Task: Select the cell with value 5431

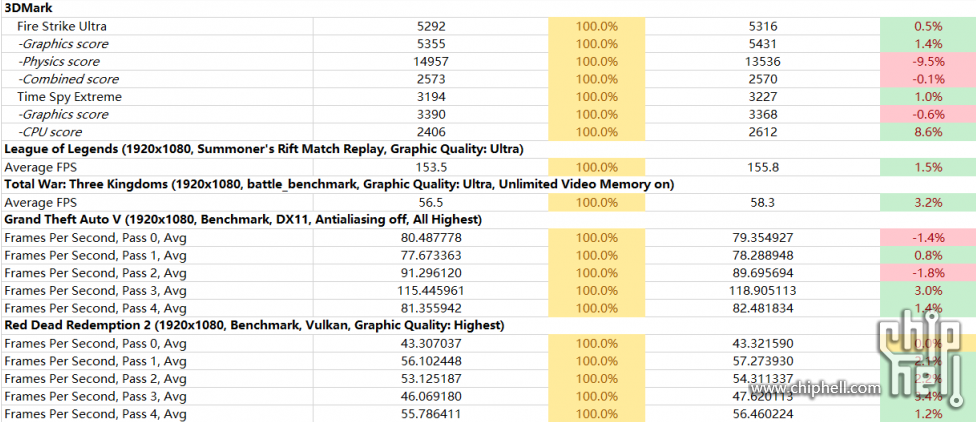Action: 763,44
